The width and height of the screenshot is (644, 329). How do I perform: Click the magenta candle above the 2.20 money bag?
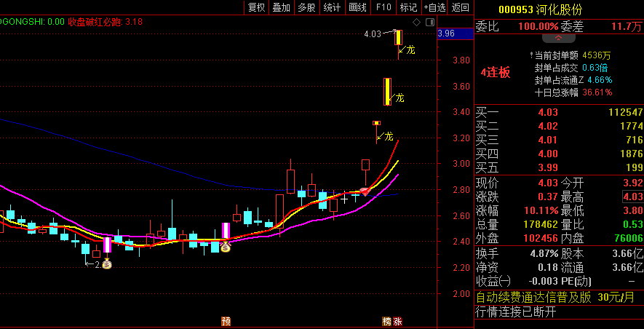107,245
